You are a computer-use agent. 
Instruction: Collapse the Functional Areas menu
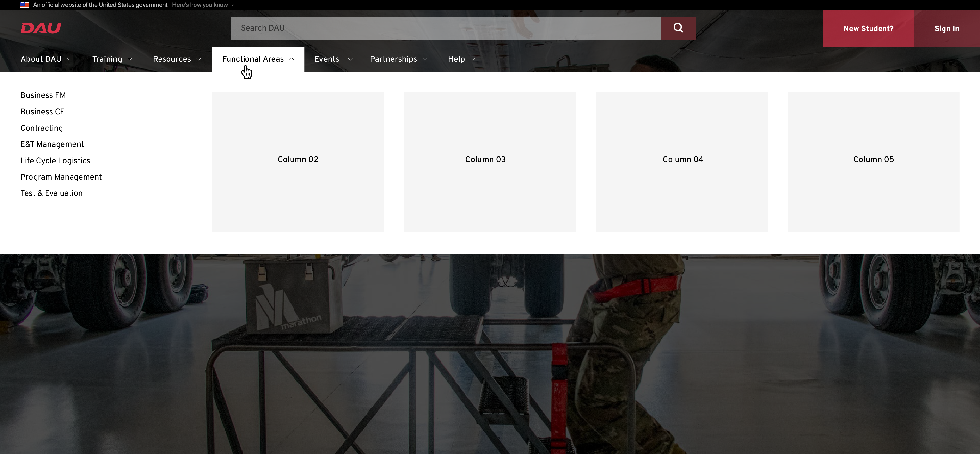tap(258, 59)
